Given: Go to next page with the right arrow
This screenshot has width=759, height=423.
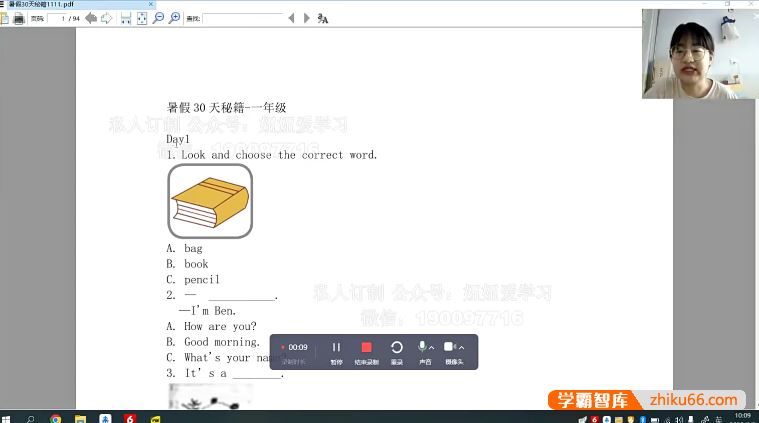Looking at the screenshot, I should coord(106,18).
